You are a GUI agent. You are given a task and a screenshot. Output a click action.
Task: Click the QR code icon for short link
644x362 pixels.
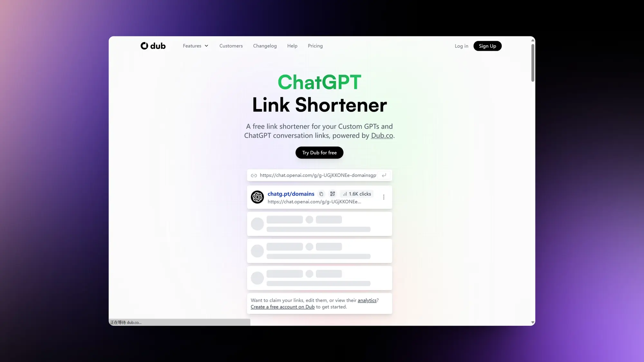coord(333,194)
